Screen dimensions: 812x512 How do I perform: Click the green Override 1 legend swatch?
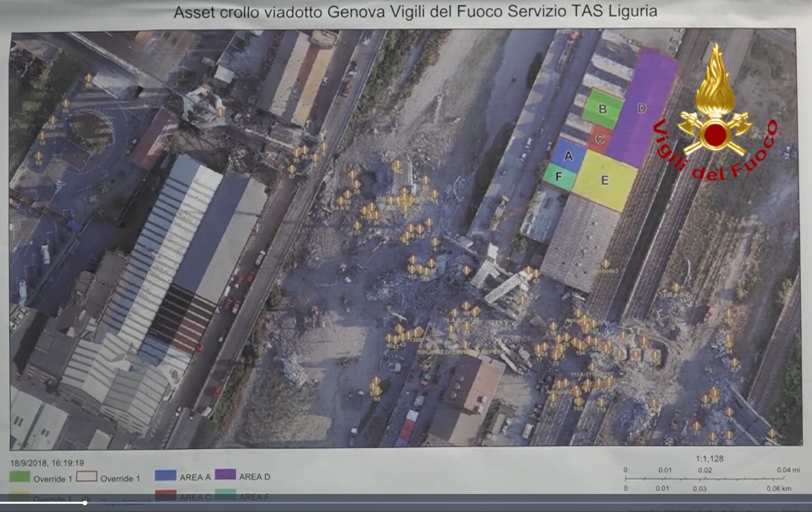click(20, 477)
